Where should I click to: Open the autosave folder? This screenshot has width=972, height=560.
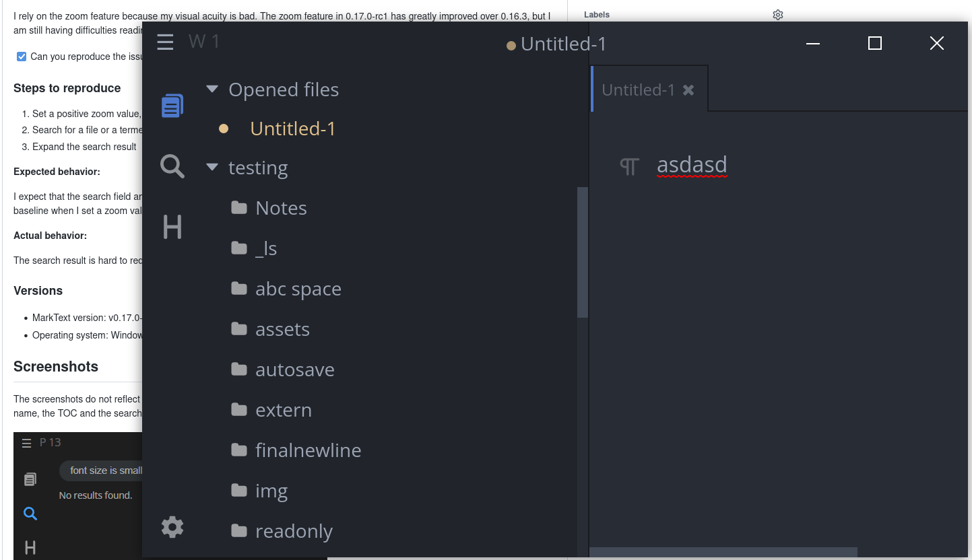click(294, 369)
